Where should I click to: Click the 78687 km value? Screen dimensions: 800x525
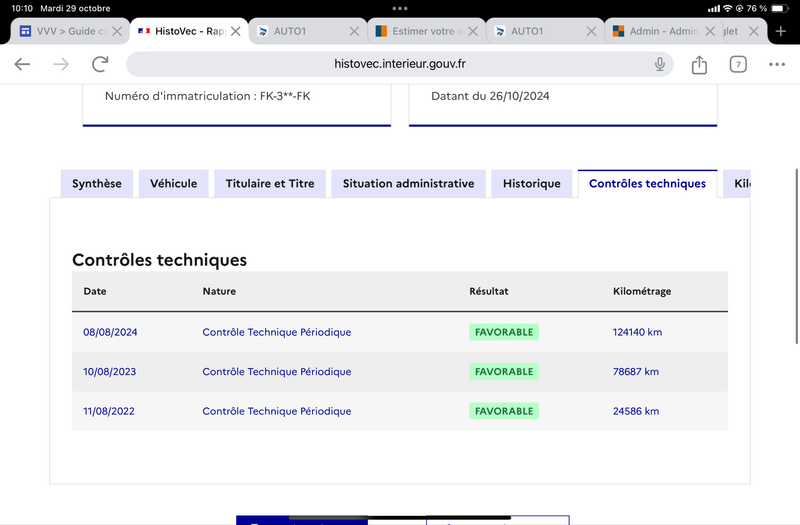coord(636,372)
